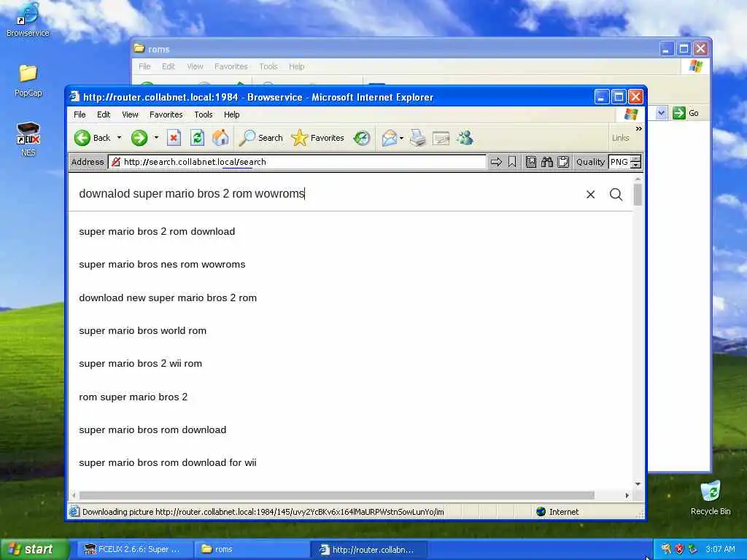Open the address dropdown in the roms window
The image size is (747, 560).
point(661,113)
